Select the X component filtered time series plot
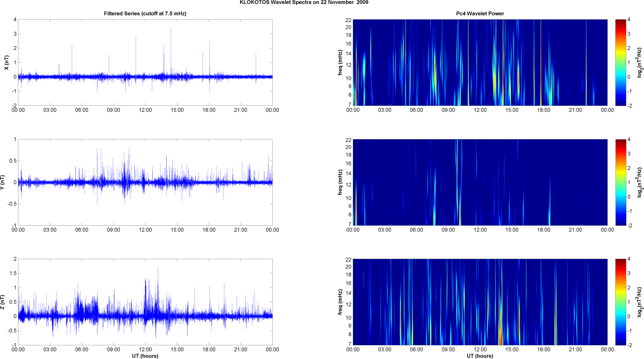 145,62
